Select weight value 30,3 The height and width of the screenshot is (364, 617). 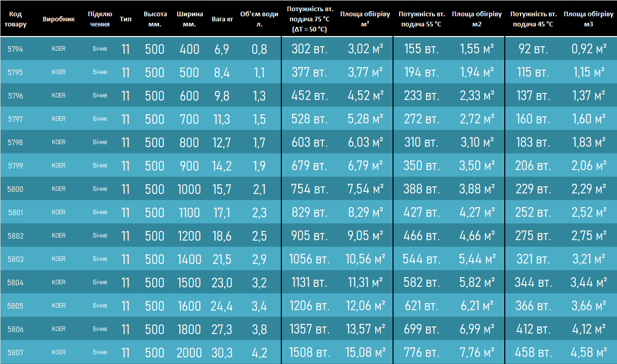(x=222, y=353)
